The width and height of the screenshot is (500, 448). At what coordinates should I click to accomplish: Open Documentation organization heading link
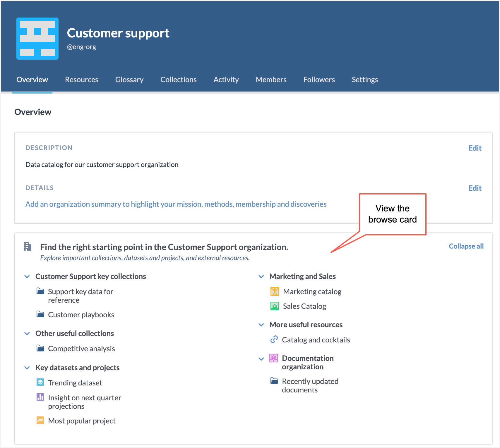click(x=308, y=362)
